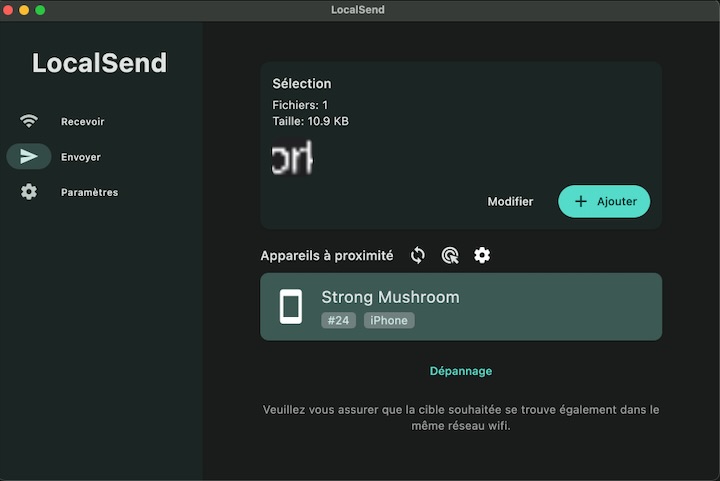Open the Dépannage troubleshooting link

click(461, 371)
